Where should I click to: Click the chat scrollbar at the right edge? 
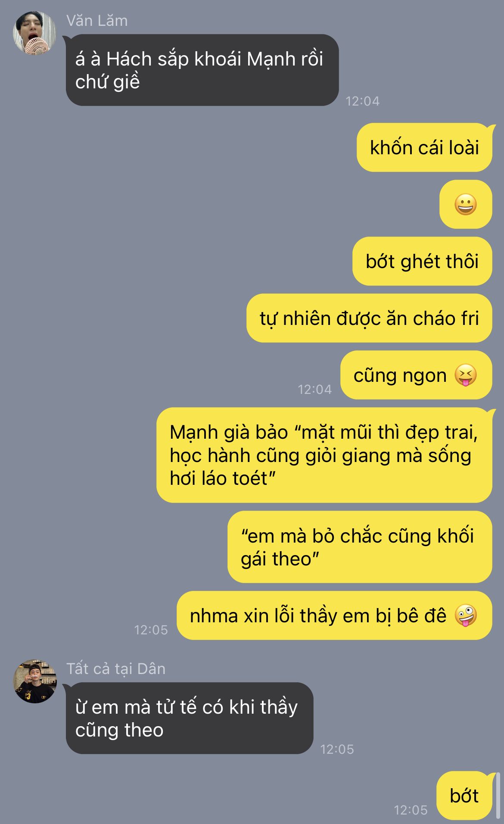(x=498, y=796)
